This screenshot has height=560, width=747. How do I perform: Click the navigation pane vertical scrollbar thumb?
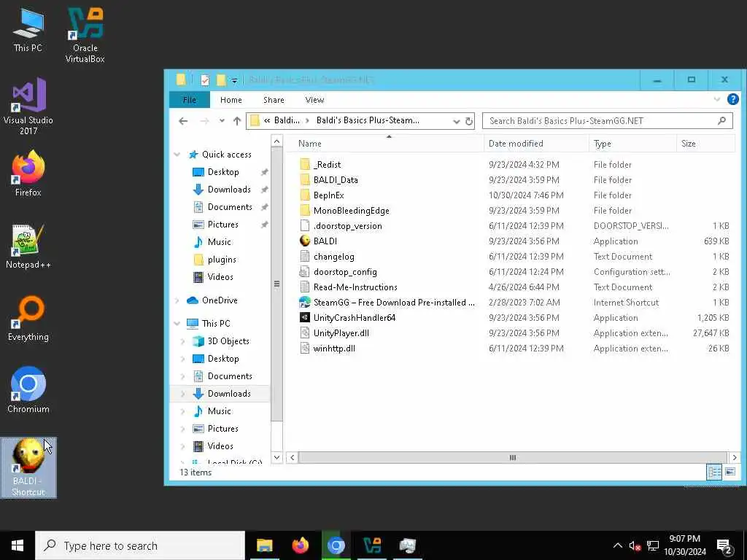coord(276,284)
